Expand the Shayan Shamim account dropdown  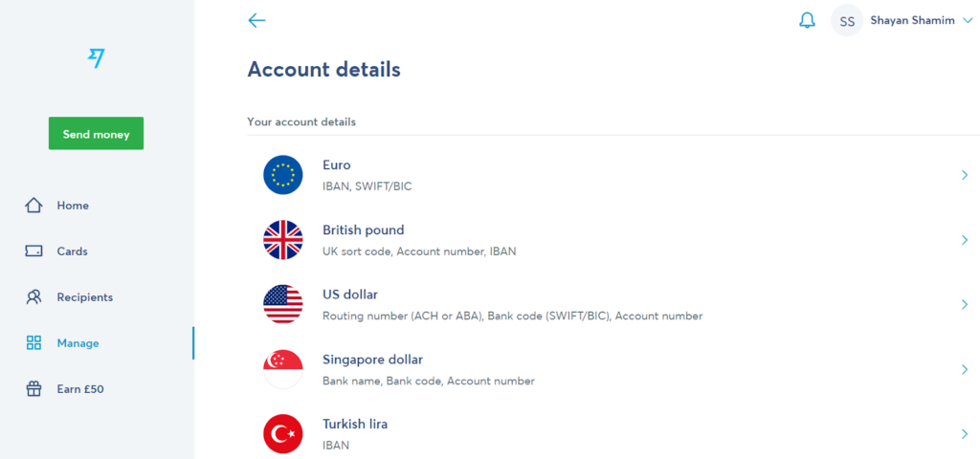(x=965, y=20)
